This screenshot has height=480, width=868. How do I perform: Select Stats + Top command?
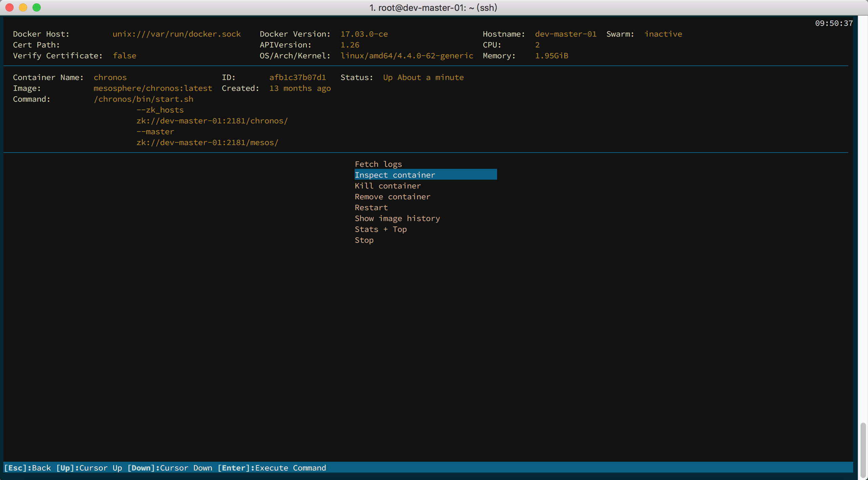[x=380, y=229]
